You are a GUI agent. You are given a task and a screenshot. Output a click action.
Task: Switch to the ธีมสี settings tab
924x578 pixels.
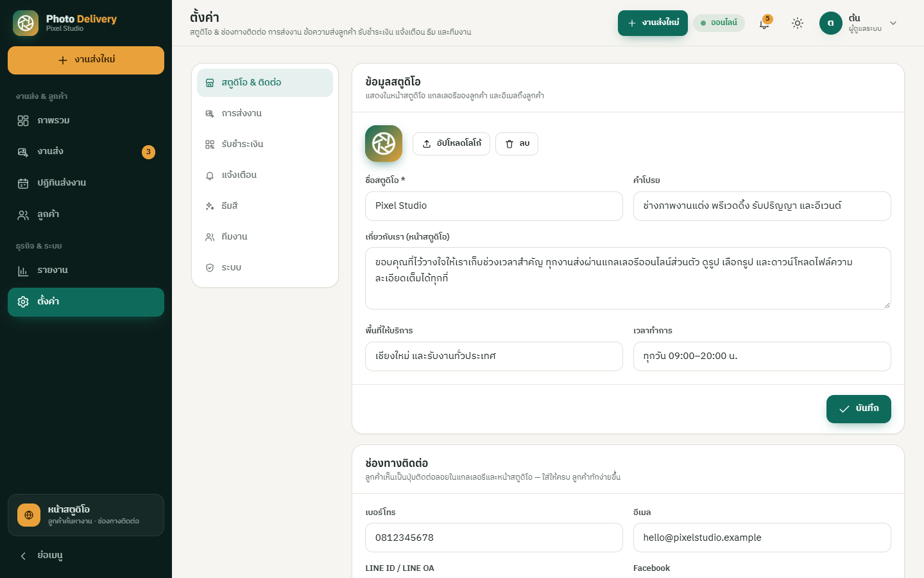[265, 206]
